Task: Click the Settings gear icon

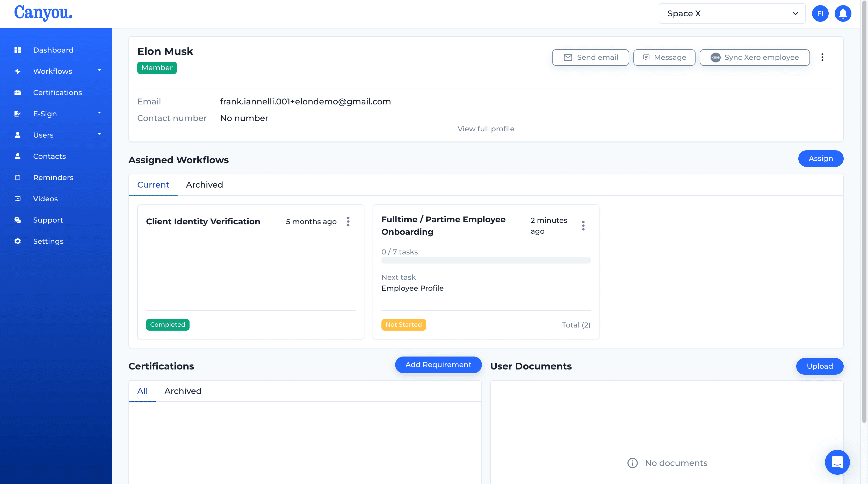Action: [x=18, y=241]
